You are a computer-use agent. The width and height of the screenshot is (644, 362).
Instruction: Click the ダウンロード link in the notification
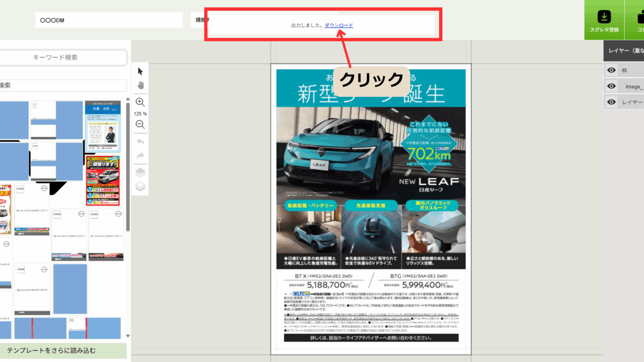pyautogui.click(x=339, y=25)
